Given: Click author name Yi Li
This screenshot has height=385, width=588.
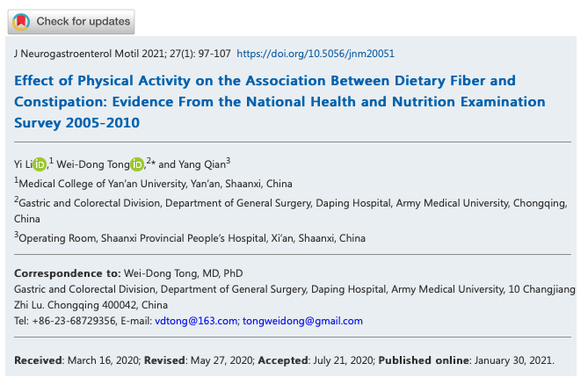Looking at the screenshot, I should tap(23, 164).
